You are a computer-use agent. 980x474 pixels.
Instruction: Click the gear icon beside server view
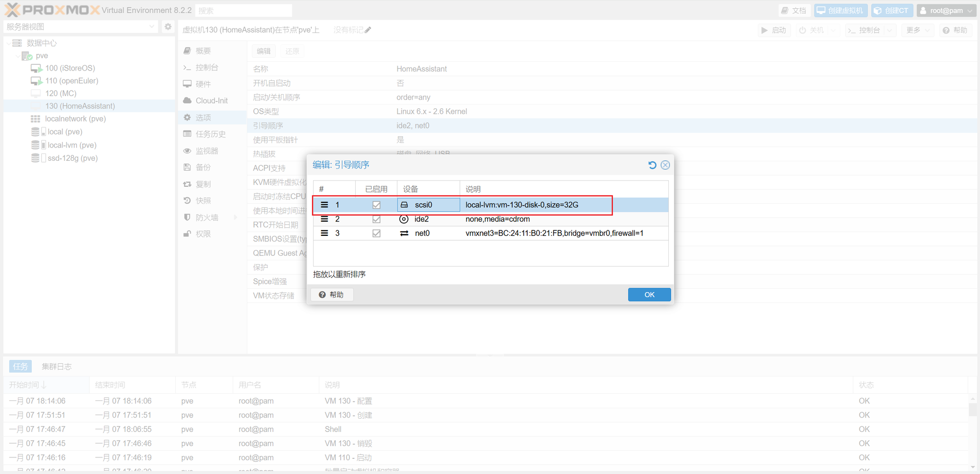tap(168, 27)
